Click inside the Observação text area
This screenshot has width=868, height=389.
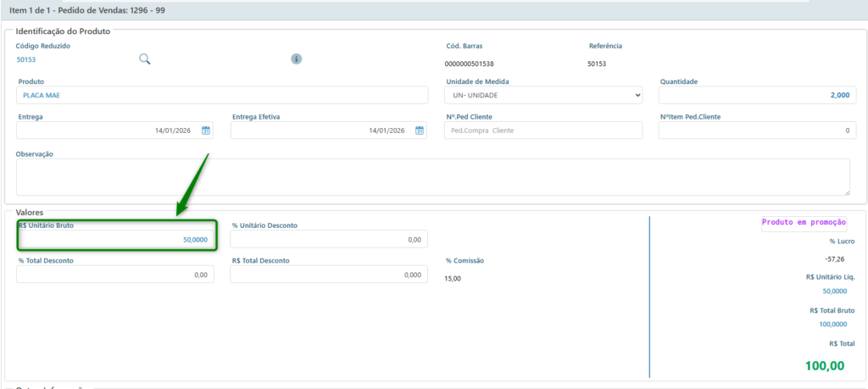pos(432,177)
